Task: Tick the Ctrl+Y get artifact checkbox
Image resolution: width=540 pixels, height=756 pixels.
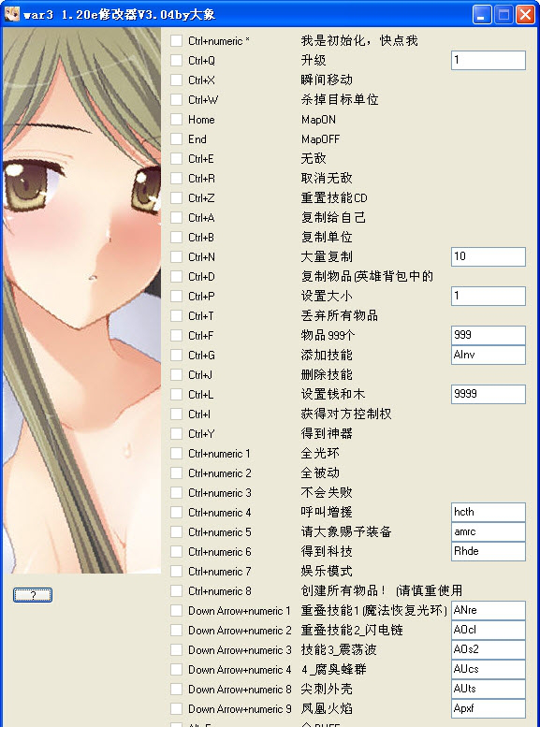Action: (x=177, y=433)
